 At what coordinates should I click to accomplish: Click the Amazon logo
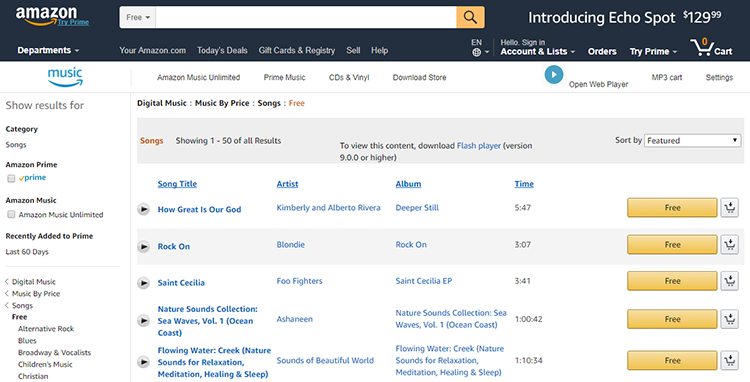(46, 15)
